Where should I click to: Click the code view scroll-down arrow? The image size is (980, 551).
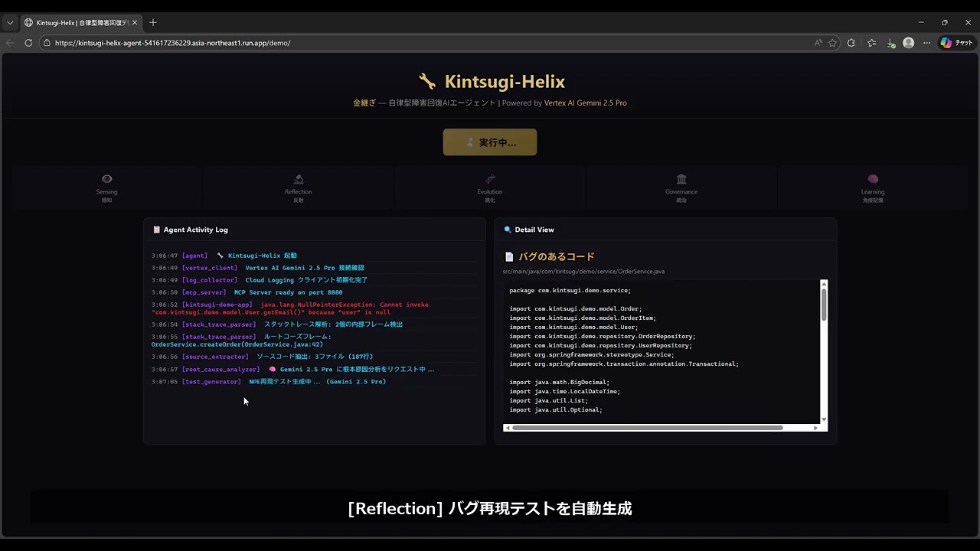(824, 419)
